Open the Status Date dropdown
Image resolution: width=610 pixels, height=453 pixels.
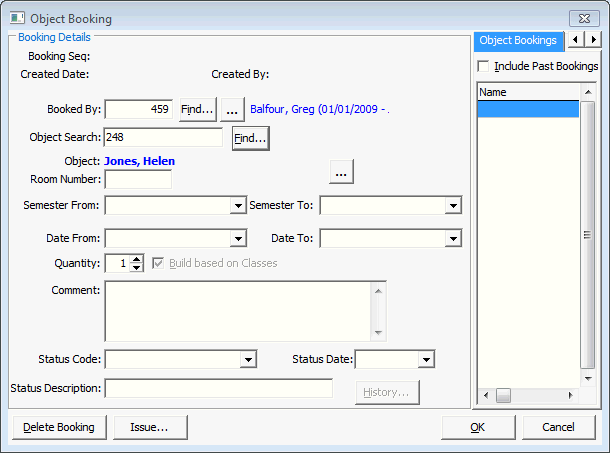[426, 359]
